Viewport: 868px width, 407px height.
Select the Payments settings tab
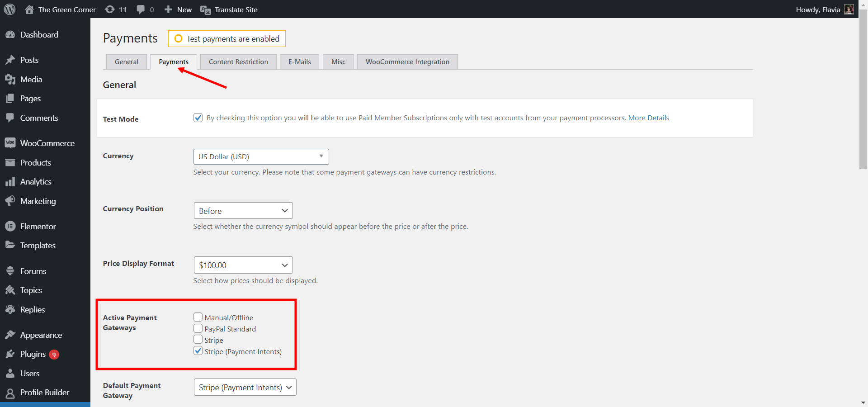[174, 62]
